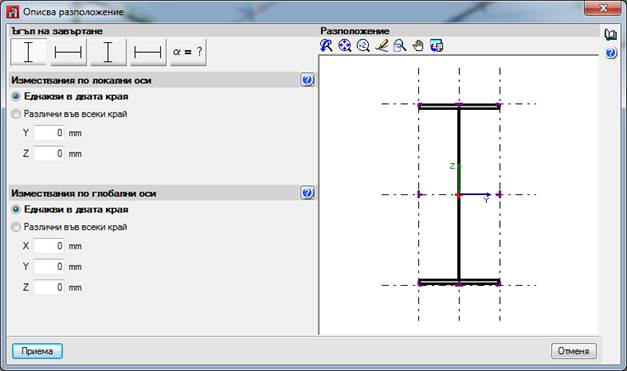Image resolution: width=627 pixels, height=371 pixels.
Task: Click the global X offset field
Action: [x=49, y=246]
